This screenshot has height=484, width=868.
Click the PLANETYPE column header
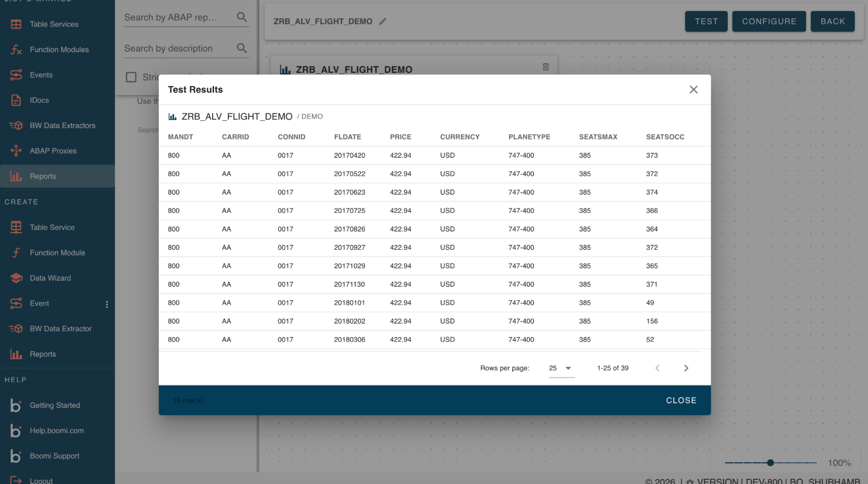529,137
